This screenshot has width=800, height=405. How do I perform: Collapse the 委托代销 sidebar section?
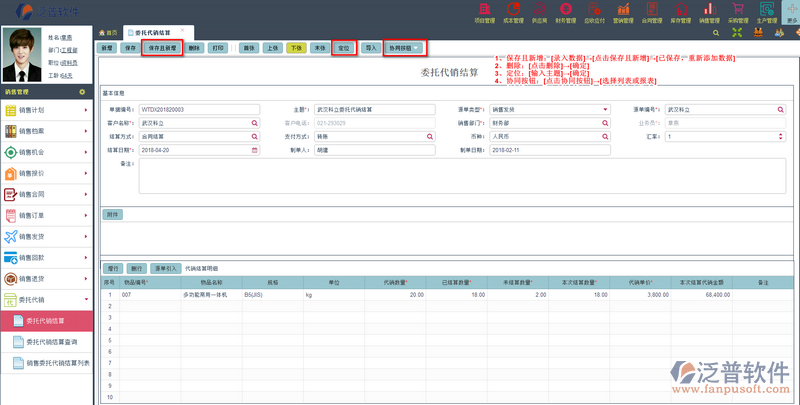(x=48, y=299)
